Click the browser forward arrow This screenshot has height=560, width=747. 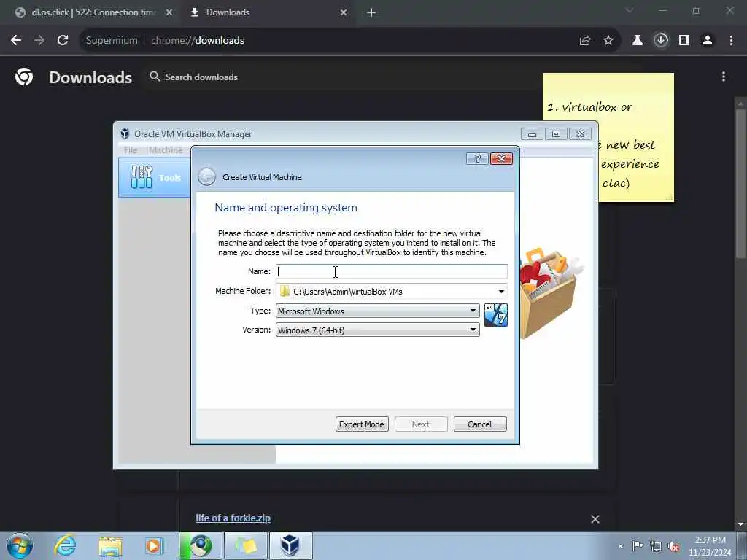(39, 41)
